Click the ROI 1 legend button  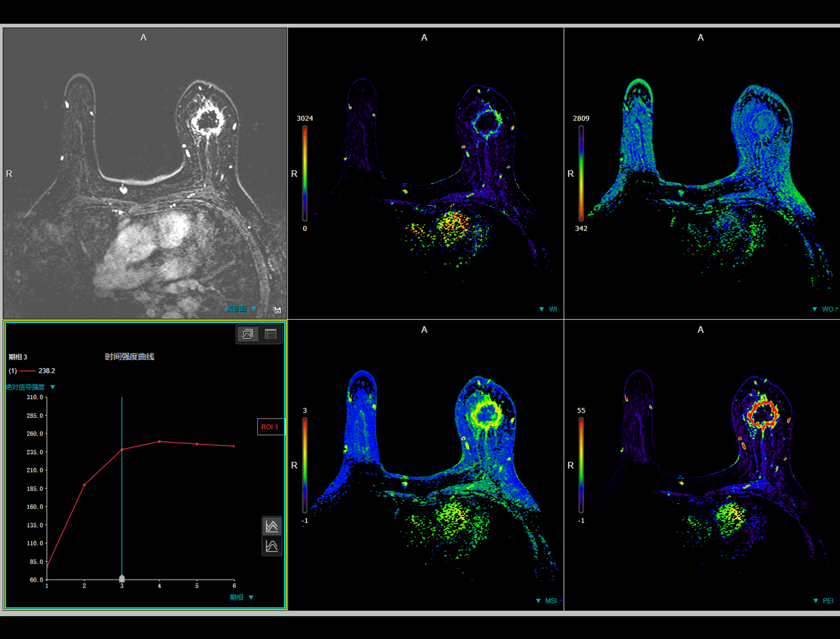click(270, 427)
